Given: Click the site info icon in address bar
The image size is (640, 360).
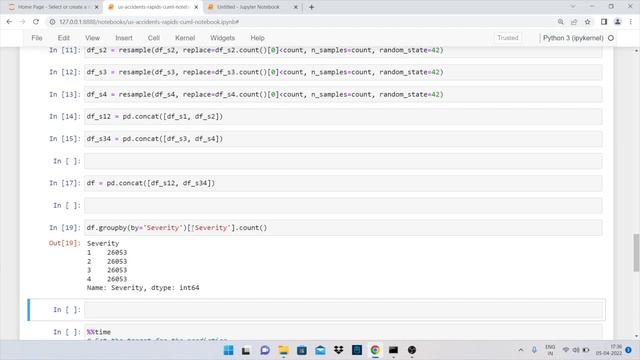Looking at the screenshot, I should coord(52,22).
